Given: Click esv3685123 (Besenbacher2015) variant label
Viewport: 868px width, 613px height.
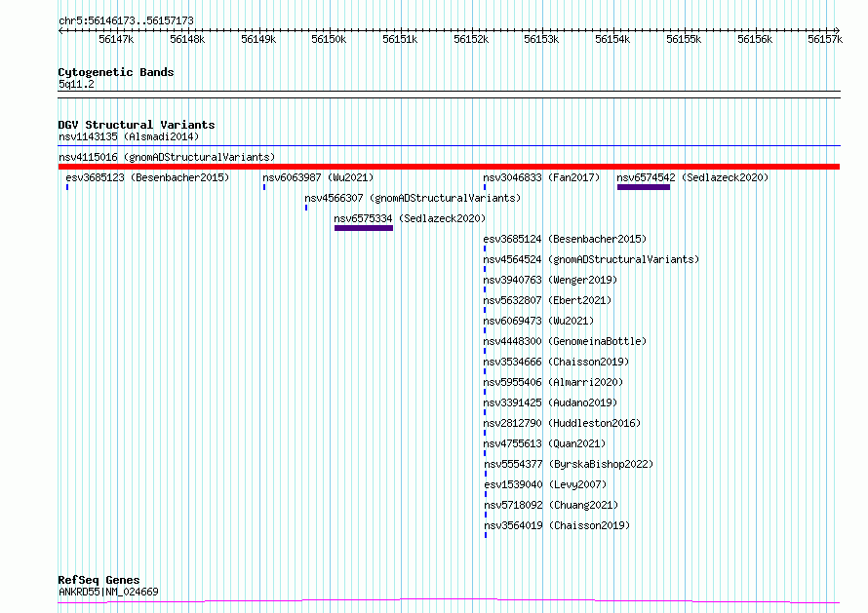Looking at the screenshot, I should tap(147, 177).
